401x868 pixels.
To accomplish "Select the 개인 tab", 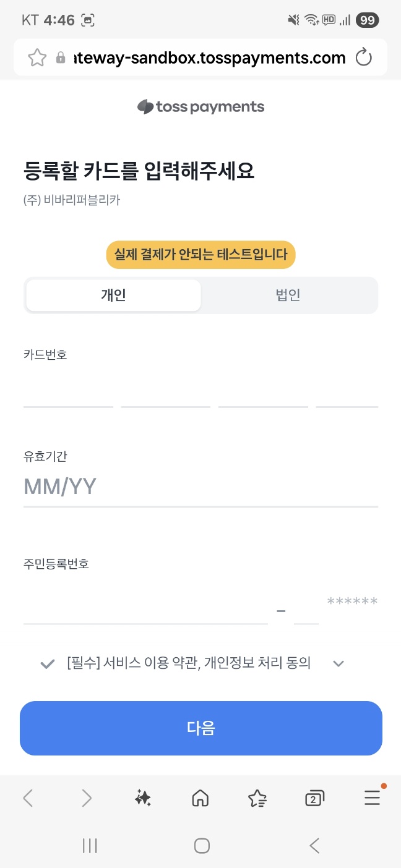I will [114, 295].
